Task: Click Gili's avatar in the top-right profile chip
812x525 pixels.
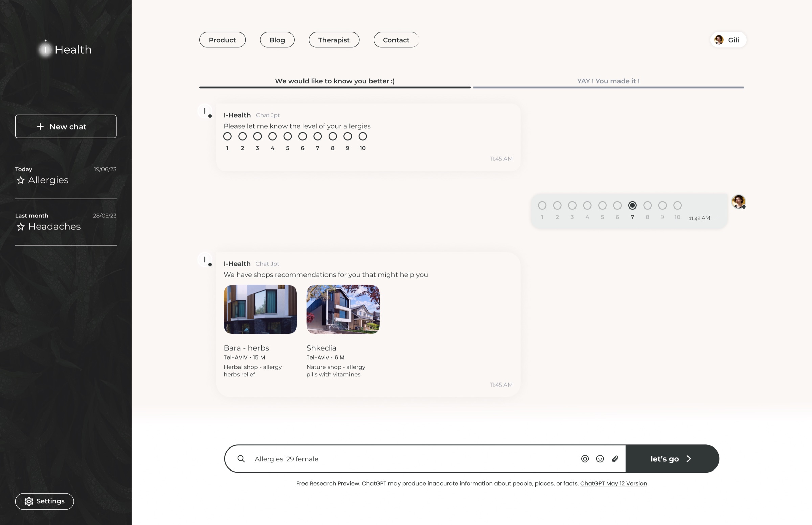Action: coord(719,40)
